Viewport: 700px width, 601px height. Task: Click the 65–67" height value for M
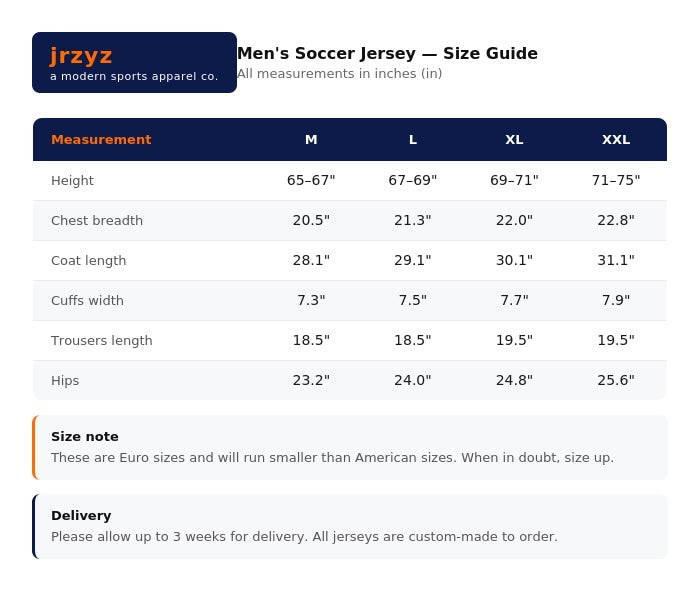[311, 180]
